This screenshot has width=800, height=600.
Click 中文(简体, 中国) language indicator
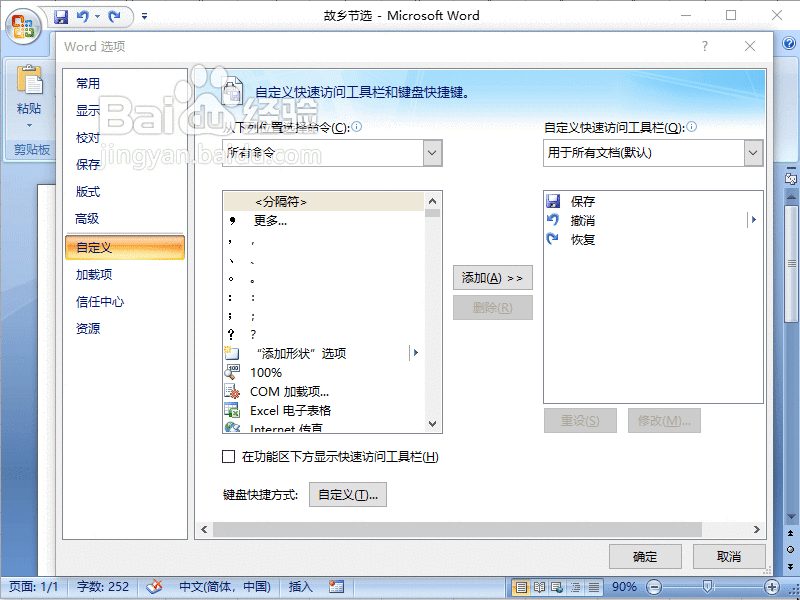pyautogui.click(x=225, y=587)
